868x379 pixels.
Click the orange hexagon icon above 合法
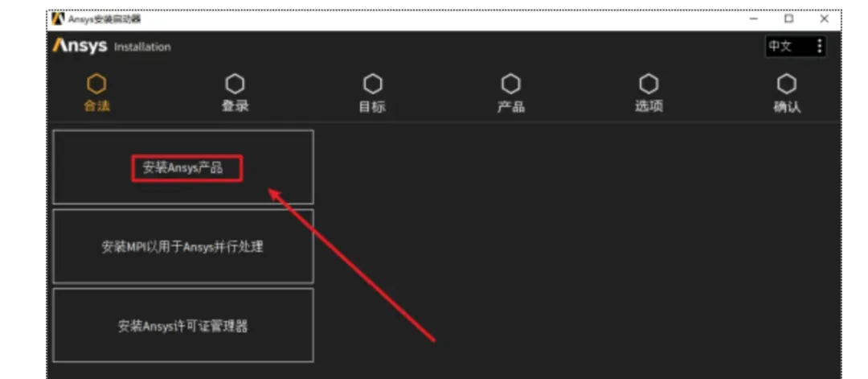pos(96,84)
